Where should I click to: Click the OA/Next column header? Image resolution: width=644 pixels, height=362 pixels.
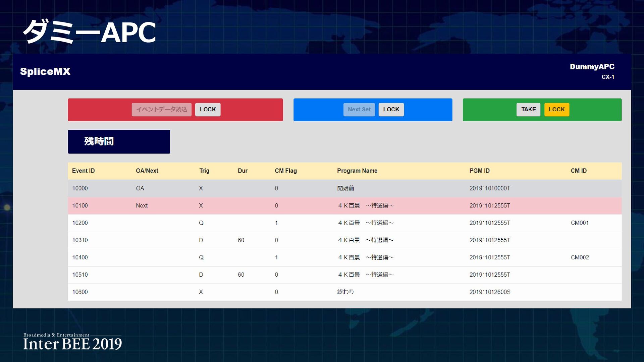pos(147,171)
